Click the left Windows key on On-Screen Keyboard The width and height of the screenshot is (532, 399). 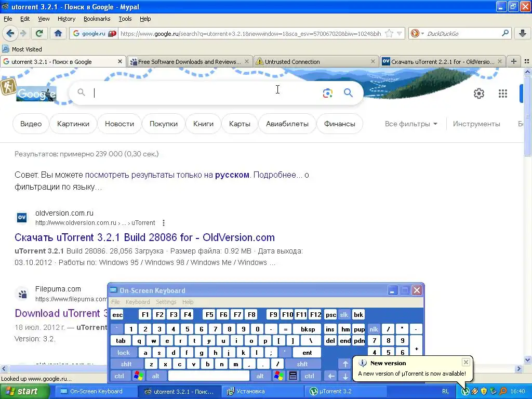(x=138, y=376)
